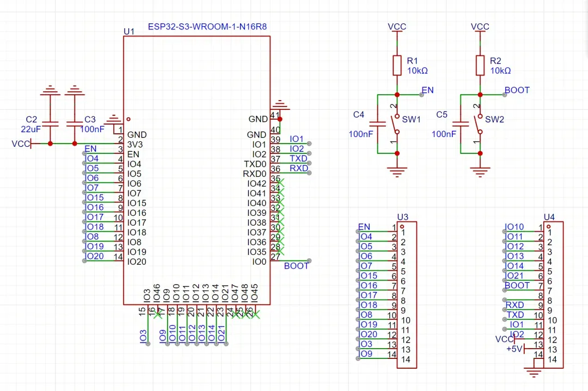The height and width of the screenshot is (391, 588).
Task: Click the 3V3 pin name inside U1
Action: [135, 145]
